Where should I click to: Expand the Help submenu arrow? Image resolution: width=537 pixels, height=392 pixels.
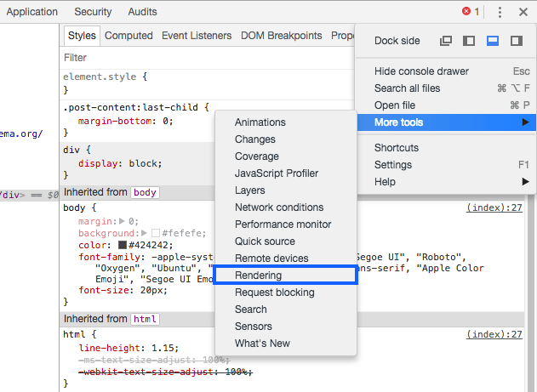526,182
